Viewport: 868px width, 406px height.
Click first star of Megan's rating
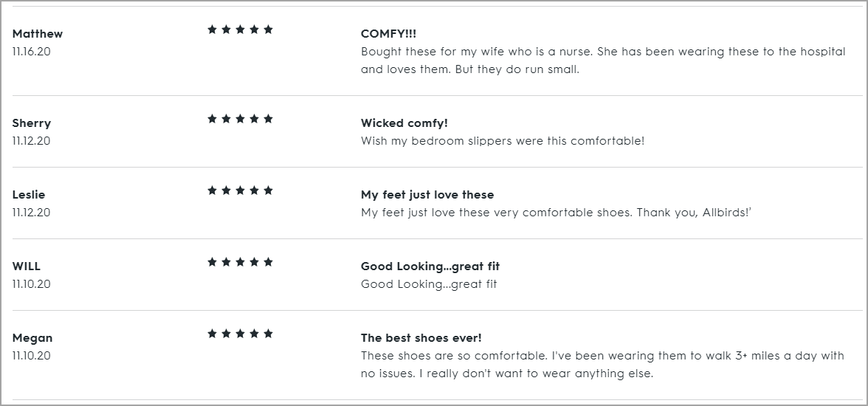(213, 334)
